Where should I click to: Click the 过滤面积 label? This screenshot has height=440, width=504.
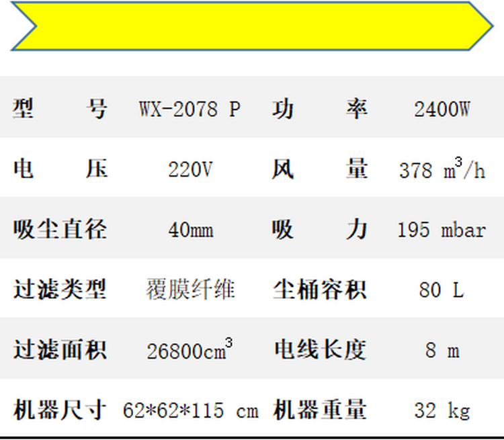click(60, 349)
